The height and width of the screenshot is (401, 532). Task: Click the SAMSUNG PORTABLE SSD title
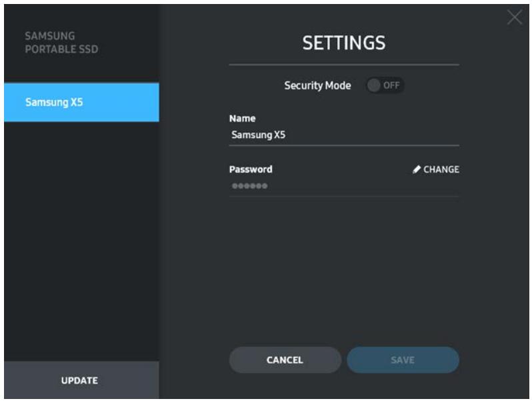(61, 43)
